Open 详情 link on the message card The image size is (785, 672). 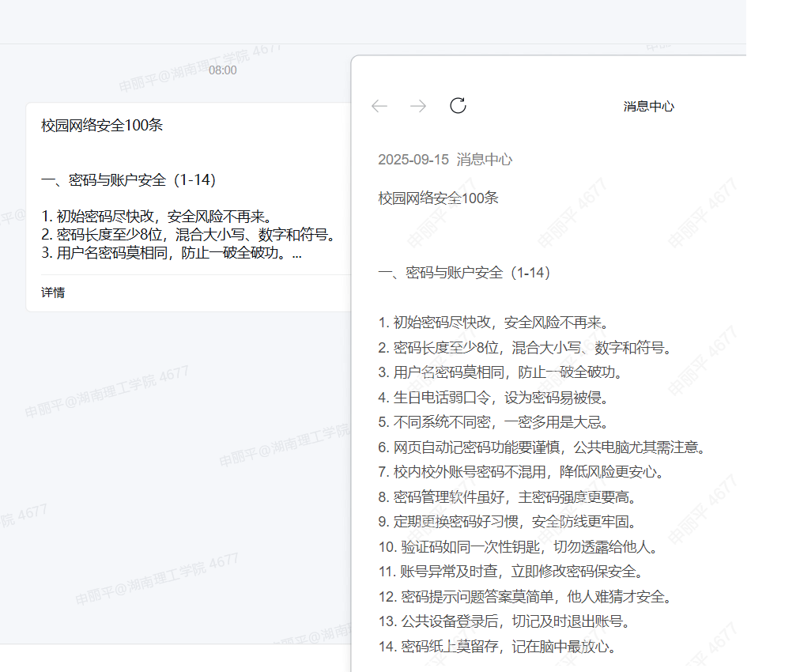53,293
